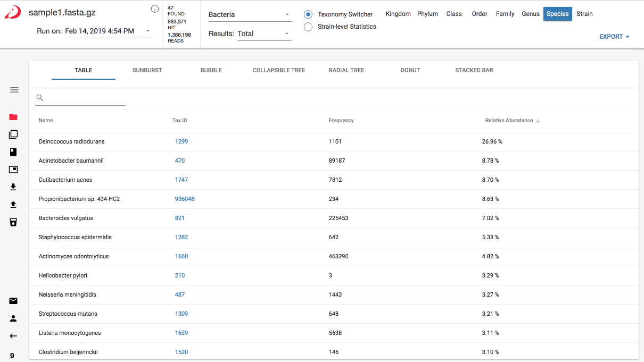Switch to the RADIAL TREE tab
This screenshot has height=362, width=644.
coord(346,70)
